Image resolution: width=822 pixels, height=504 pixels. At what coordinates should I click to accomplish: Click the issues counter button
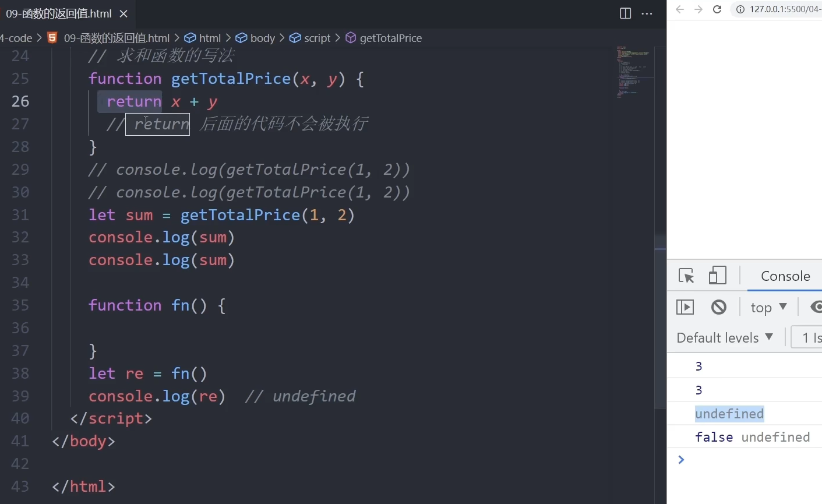(x=807, y=338)
